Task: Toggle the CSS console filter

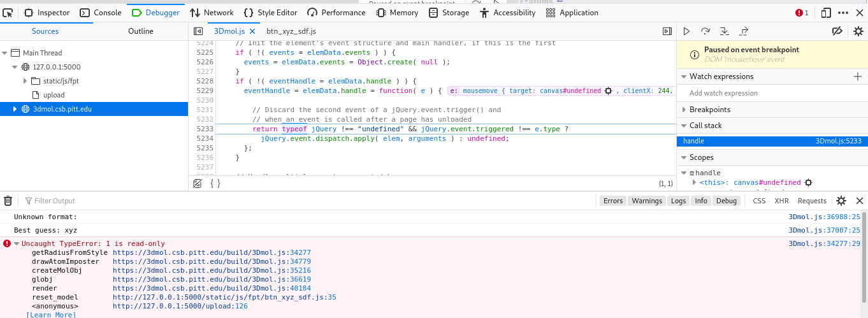Action: [759, 201]
